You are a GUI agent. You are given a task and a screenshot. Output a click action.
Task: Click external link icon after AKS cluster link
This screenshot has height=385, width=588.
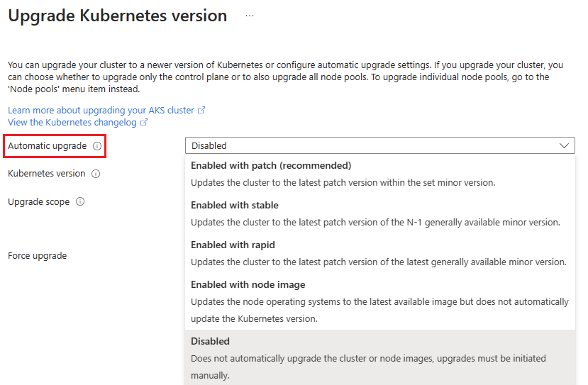tap(201, 111)
